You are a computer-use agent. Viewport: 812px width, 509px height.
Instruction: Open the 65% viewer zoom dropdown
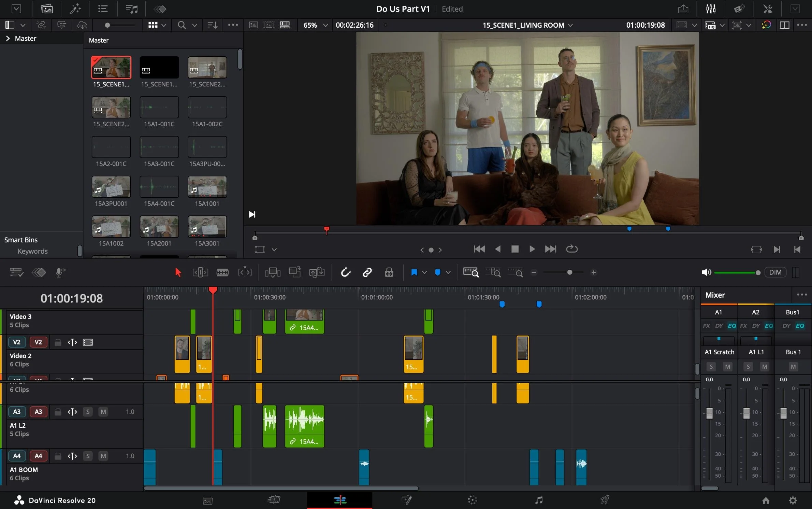[x=325, y=25]
